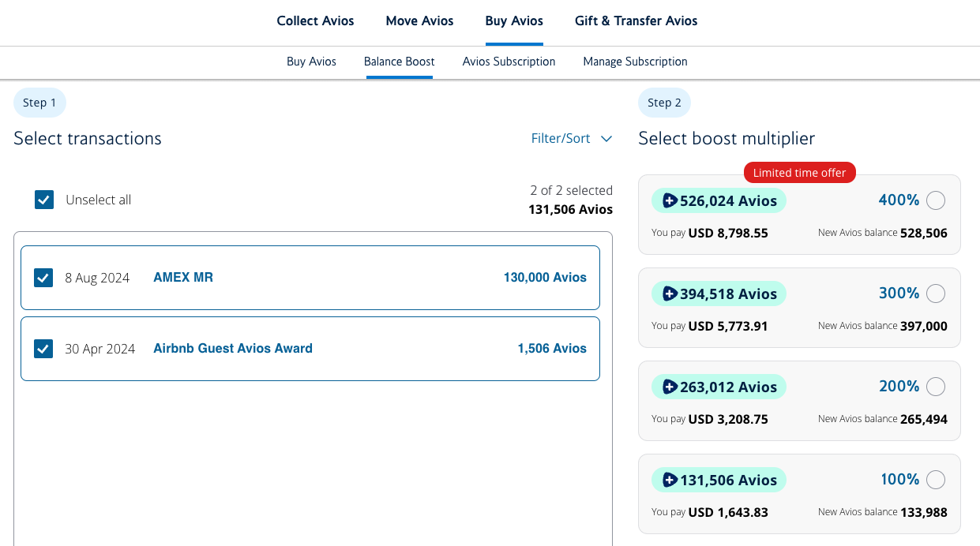
Task: Uncheck the Unselect all checkbox
Action: 44,200
